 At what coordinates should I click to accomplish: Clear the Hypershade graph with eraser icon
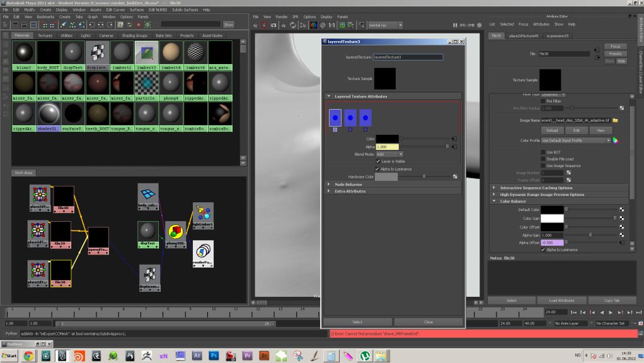pos(63,25)
